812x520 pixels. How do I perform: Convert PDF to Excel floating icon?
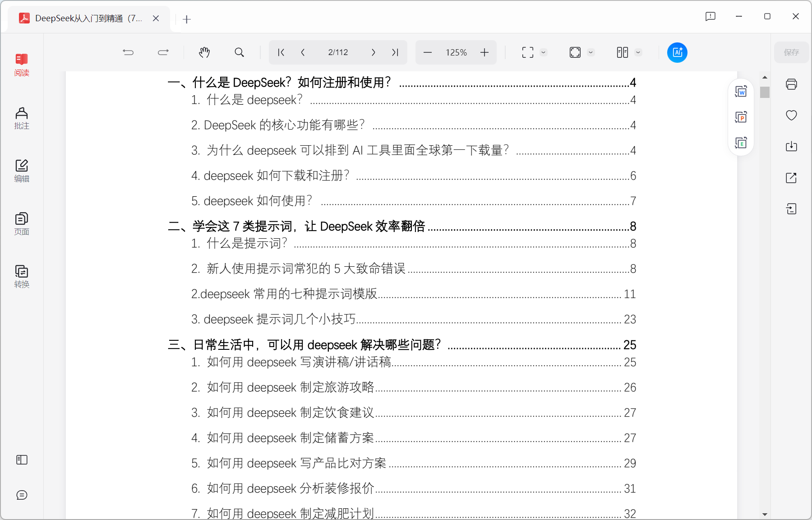pos(741,143)
